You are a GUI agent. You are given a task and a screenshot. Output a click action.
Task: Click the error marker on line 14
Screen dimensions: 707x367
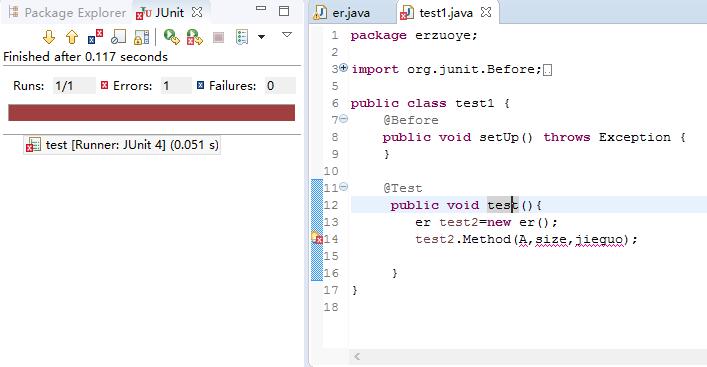coord(317,238)
